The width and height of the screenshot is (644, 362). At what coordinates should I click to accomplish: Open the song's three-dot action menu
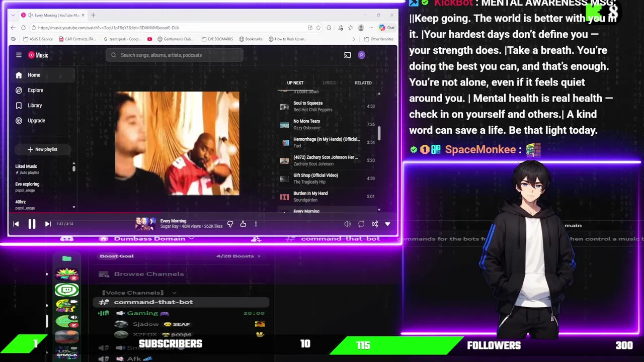[x=256, y=224]
